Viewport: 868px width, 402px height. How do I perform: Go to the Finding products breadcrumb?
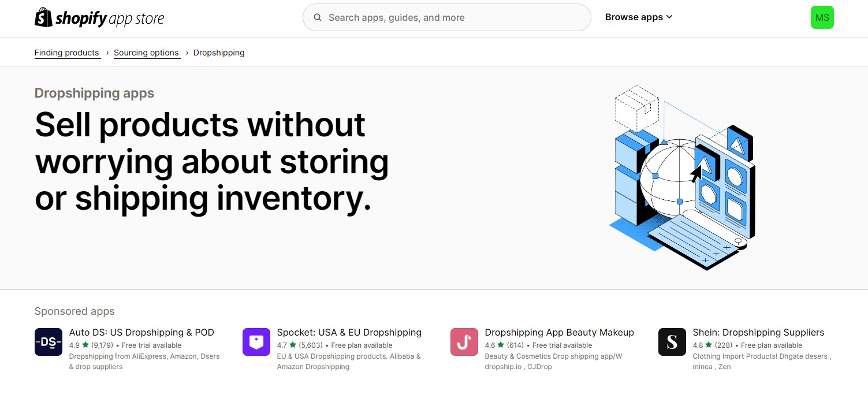tap(67, 53)
